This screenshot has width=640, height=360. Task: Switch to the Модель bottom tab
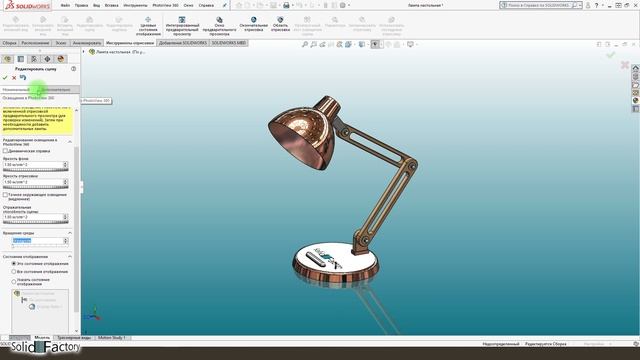coord(42,338)
